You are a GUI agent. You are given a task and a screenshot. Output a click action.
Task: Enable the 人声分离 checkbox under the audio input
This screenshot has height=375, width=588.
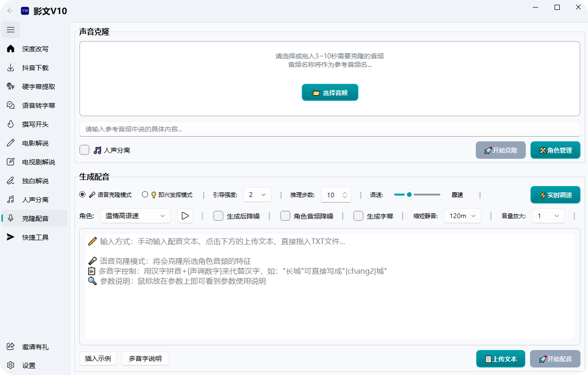[84, 150]
